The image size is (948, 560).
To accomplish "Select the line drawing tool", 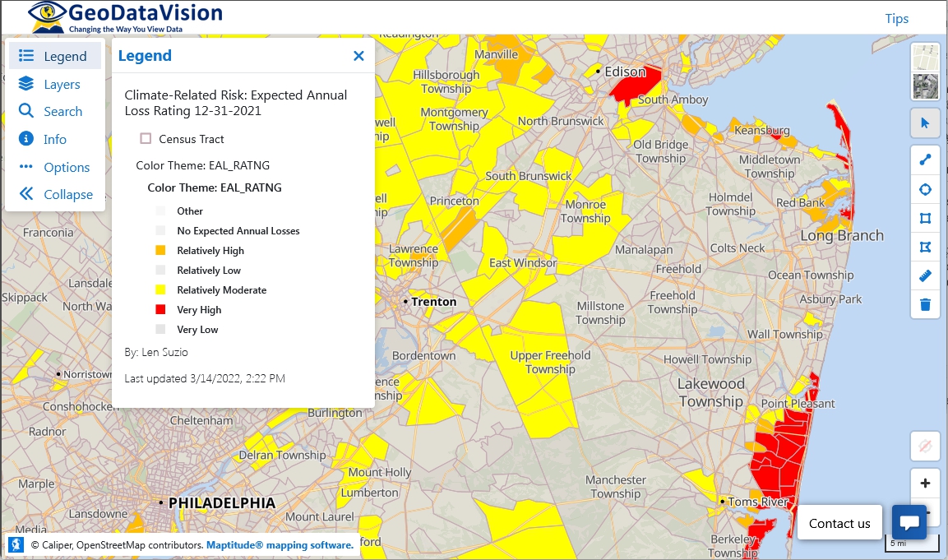I will [x=925, y=159].
